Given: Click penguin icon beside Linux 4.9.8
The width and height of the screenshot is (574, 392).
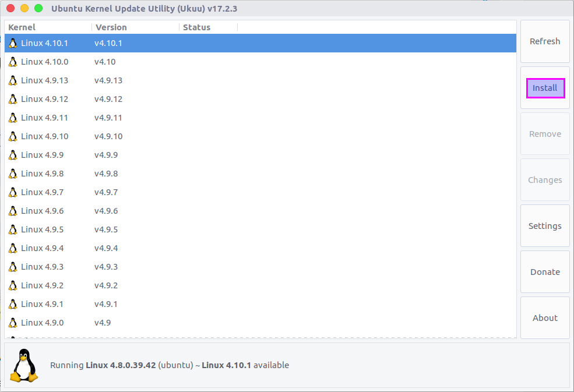Looking at the screenshot, I should tap(13, 174).
